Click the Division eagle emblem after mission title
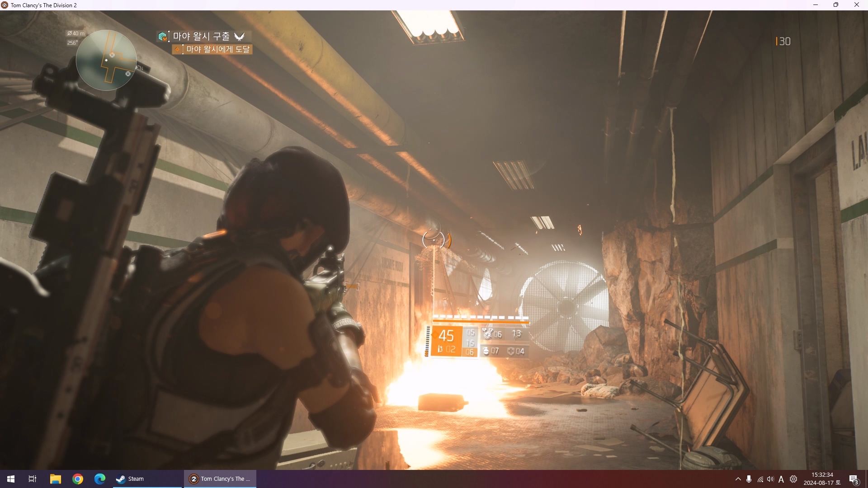The image size is (868, 488). point(239,37)
